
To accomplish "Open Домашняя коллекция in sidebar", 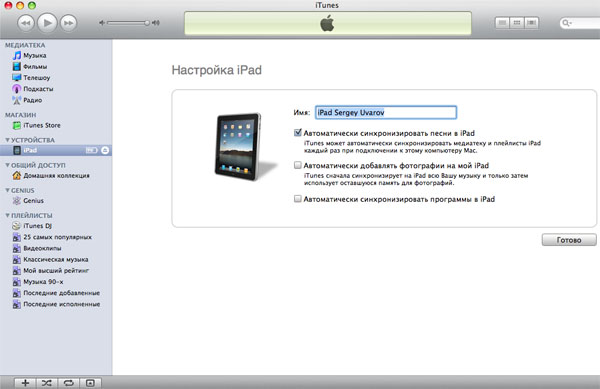I will tap(56, 176).
